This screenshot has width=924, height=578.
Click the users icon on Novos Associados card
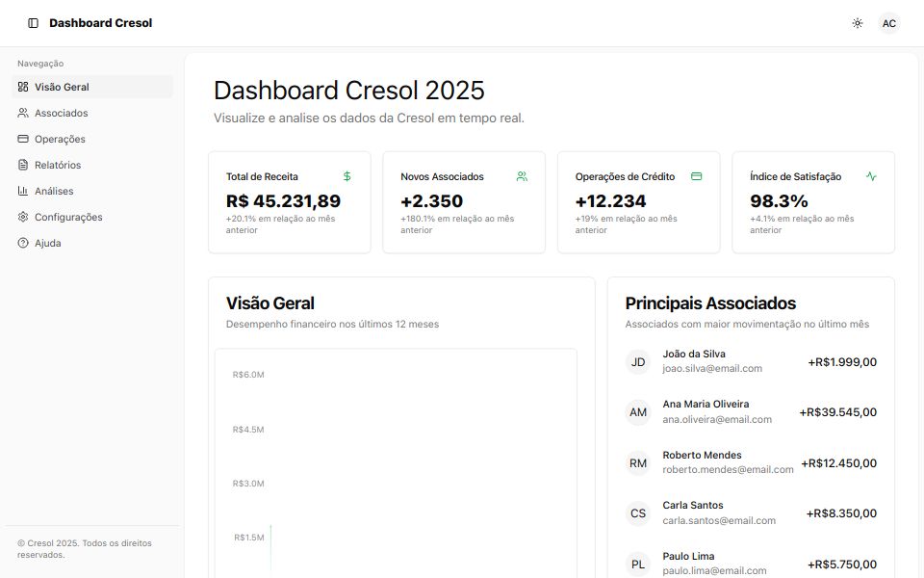coord(522,176)
